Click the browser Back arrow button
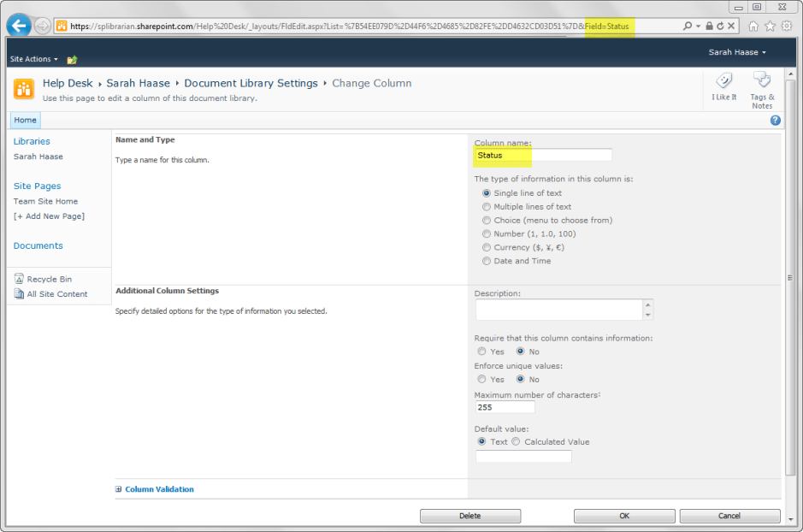 click(x=19, y=26)
